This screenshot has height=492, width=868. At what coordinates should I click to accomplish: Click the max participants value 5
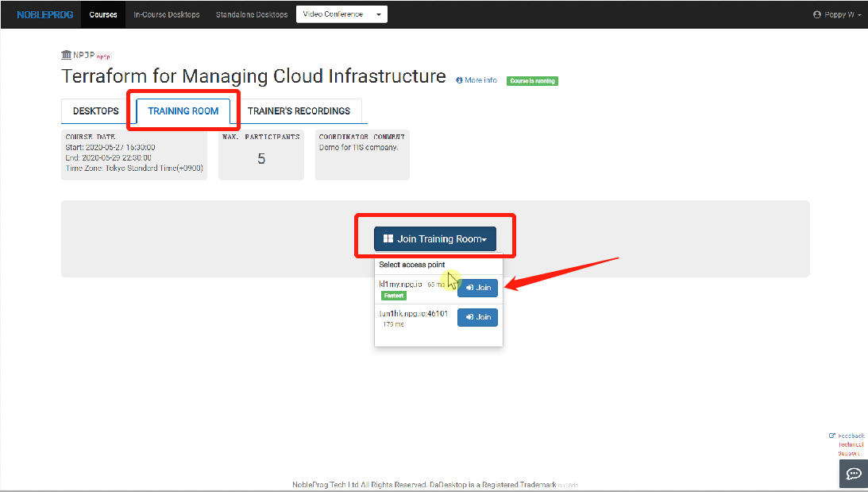click(261, 159)
